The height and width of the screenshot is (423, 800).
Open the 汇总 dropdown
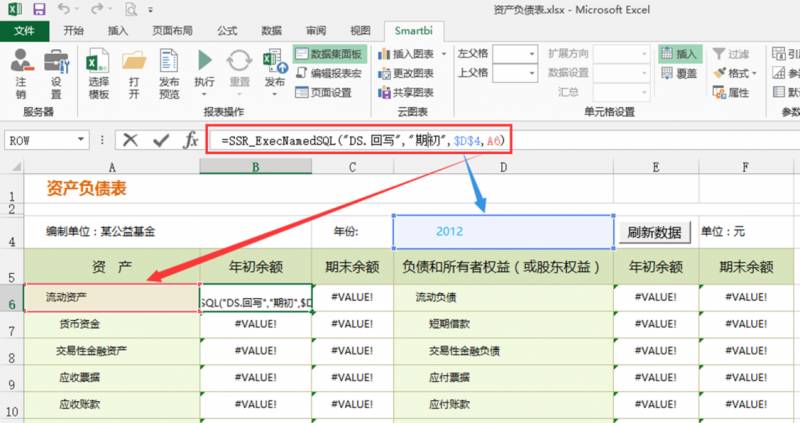point(644,92)
